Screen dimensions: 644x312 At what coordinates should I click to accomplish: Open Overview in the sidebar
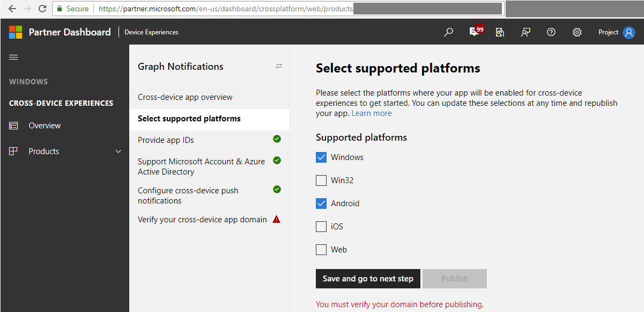click(45, 126)
